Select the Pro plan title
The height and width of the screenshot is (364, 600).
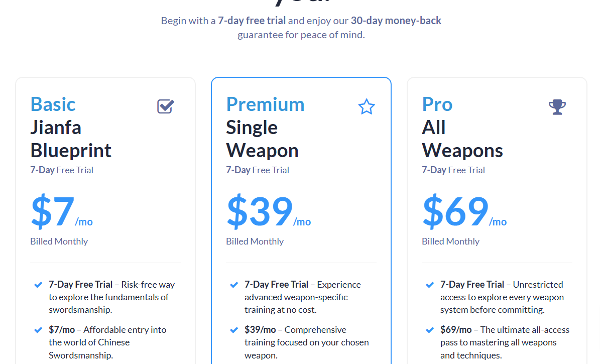437,104
